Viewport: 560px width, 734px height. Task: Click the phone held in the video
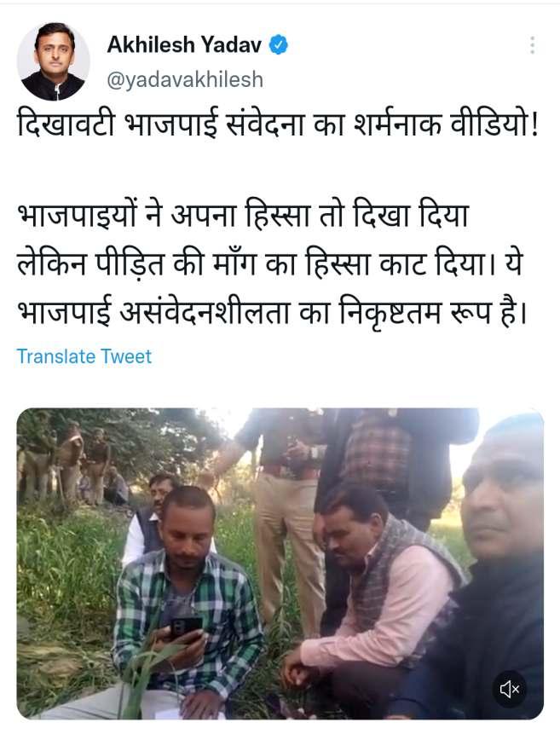tap(186, 627)
